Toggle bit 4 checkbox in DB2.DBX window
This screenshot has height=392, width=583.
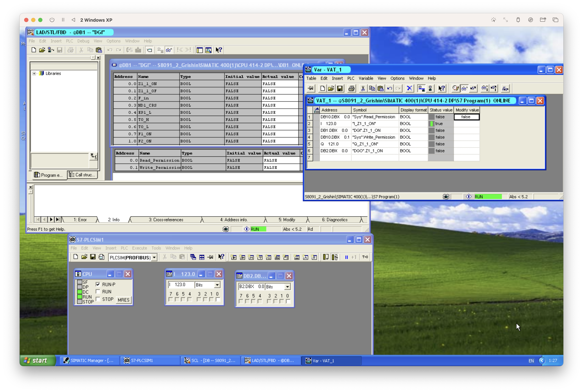click(260, 302)
